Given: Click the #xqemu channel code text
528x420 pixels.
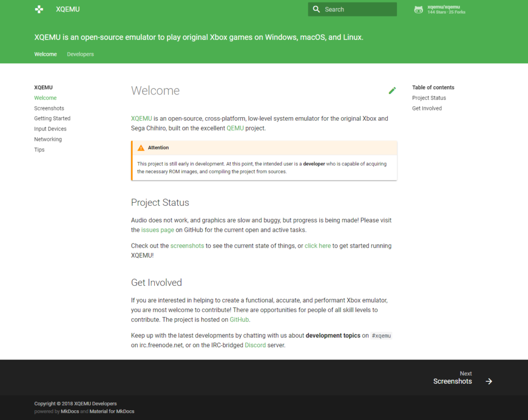Looking at the screenshot, I should [x=381, y=336].
